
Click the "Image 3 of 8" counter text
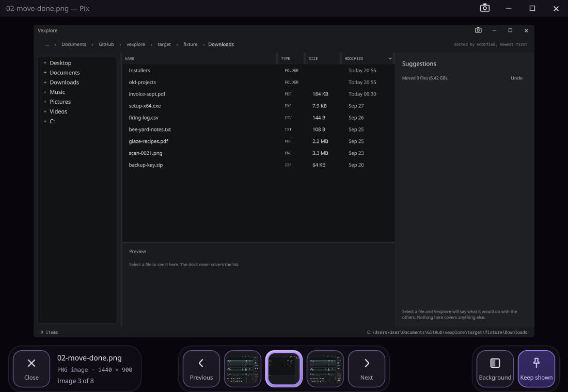[75, 381]
